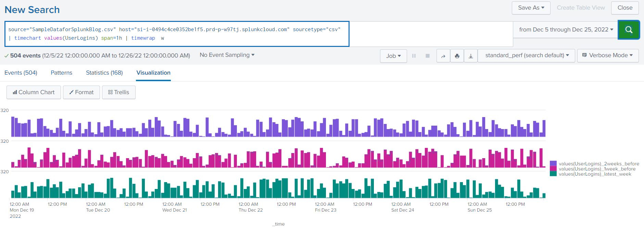
Task: Click the Sun Dec 25 axis label
Action: (480, 210)
